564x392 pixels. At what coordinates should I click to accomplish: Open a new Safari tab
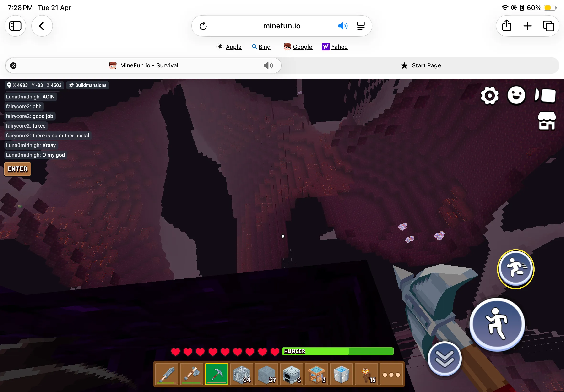click(x=527, y=26)
